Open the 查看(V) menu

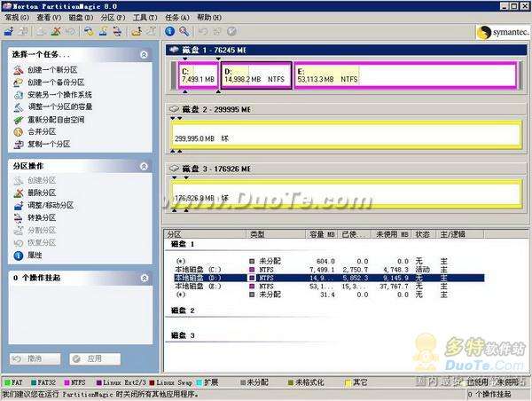point(49,18)
